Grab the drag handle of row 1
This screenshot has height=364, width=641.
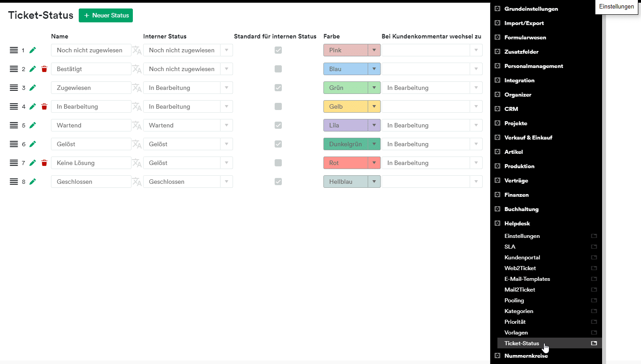click(x=14, y=50)
